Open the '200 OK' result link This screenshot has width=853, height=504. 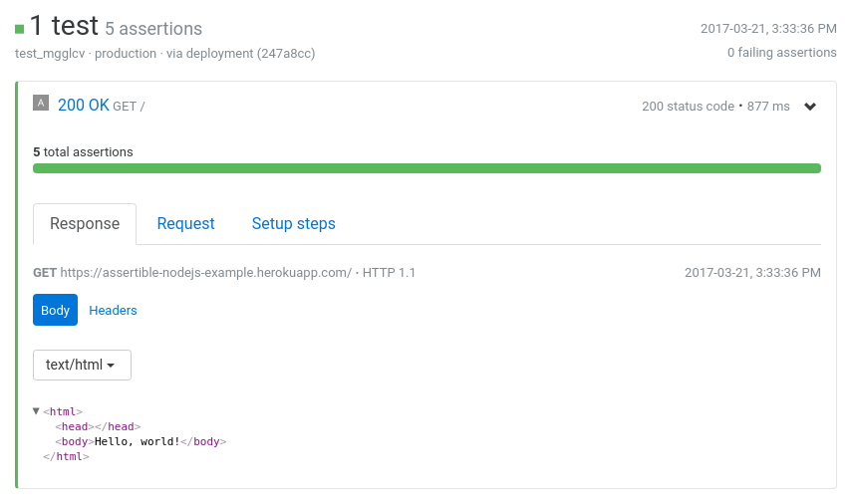[x=84, y=105]
